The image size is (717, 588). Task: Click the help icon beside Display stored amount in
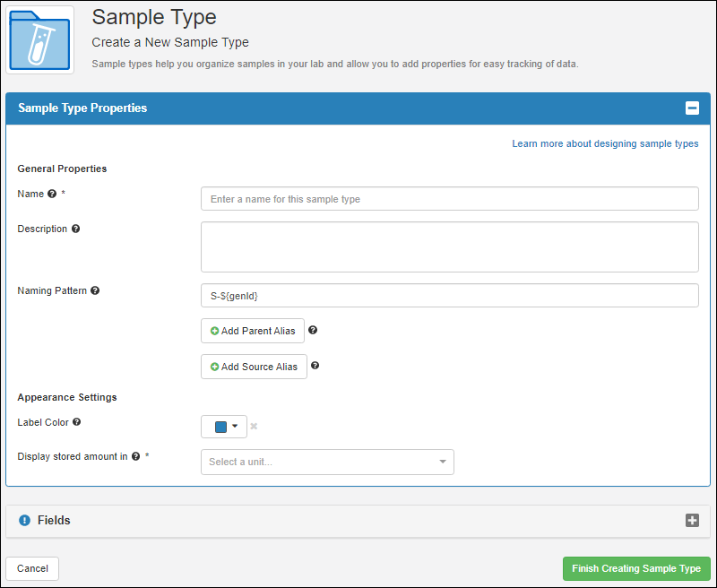[136, 456]
